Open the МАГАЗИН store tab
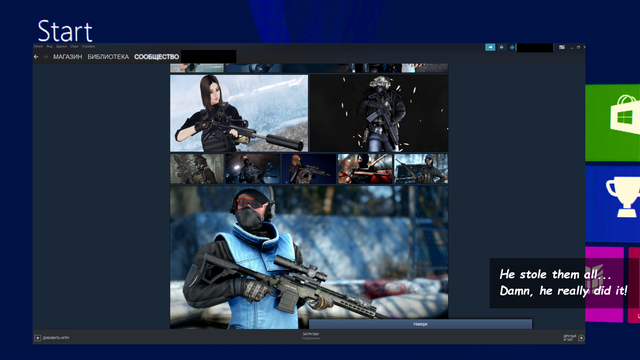 (67, 57)
